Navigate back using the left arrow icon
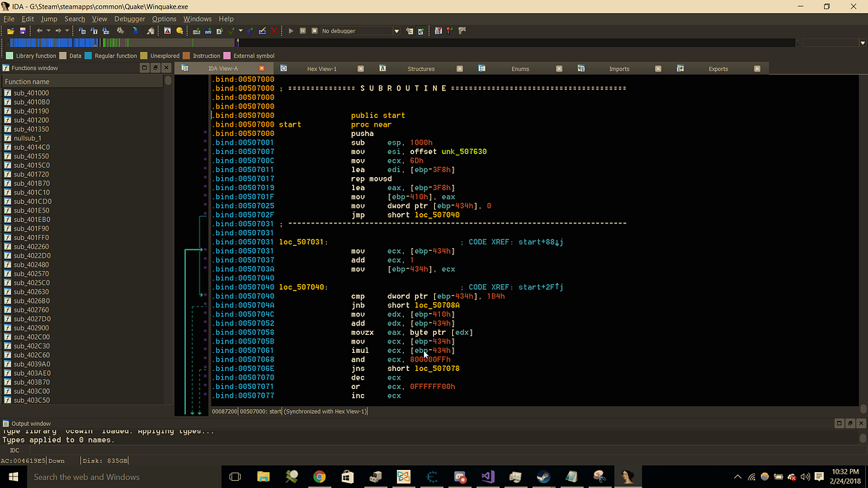This screenshot has height=488, width=868. click(40, 30)
